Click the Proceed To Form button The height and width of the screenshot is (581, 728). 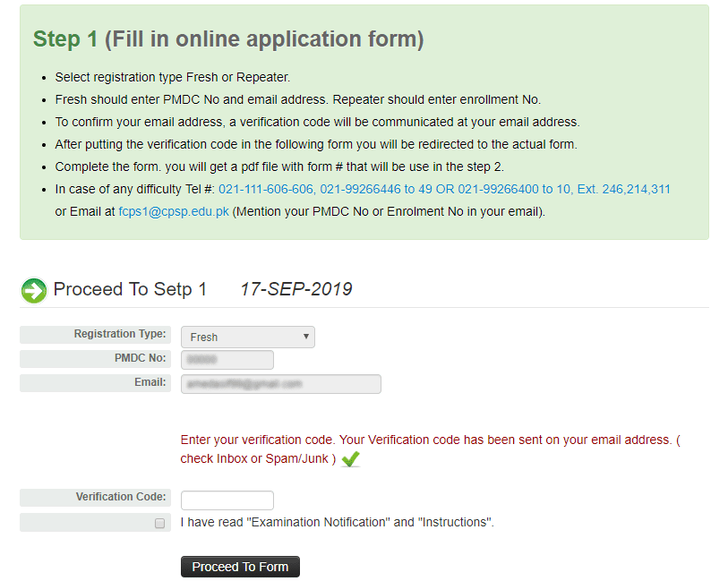pyautogui.click(x=240, y=566)
